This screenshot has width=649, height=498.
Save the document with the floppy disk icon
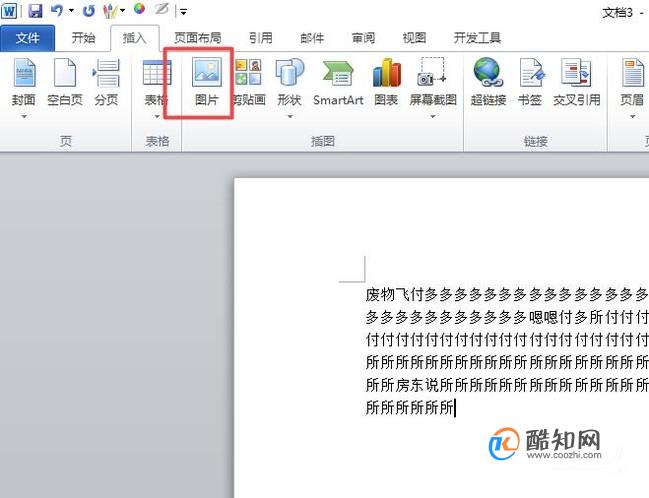(x=35, y=11)
